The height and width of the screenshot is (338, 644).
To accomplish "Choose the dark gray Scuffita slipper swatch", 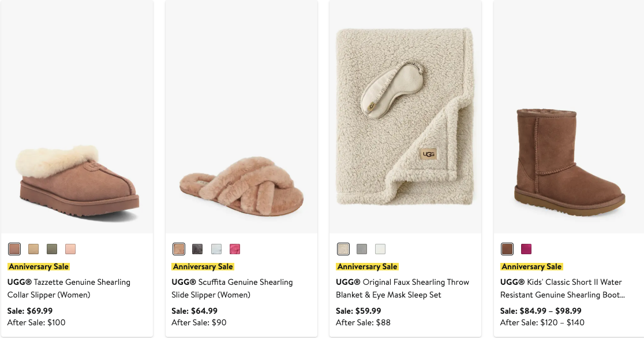I will point(197,249).
